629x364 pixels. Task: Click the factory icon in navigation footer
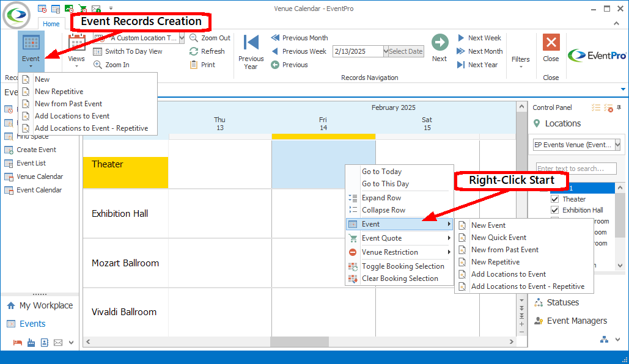tap(31, 343)
